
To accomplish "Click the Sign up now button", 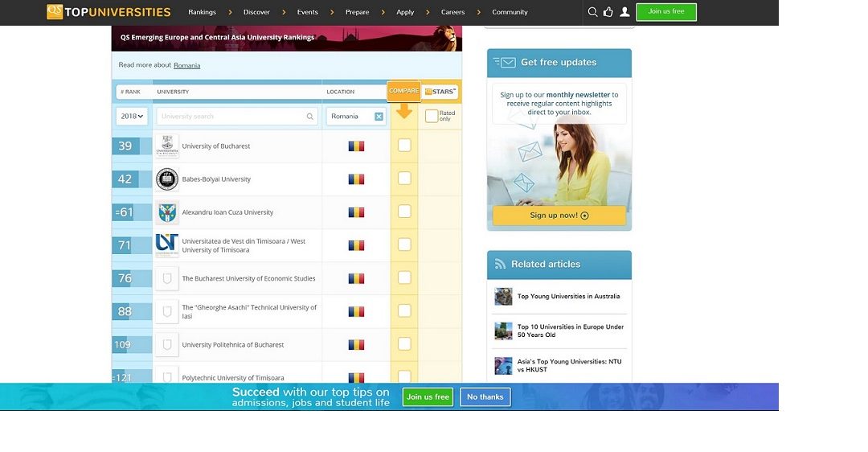I will pyautogui.click(x=559, y=216).
